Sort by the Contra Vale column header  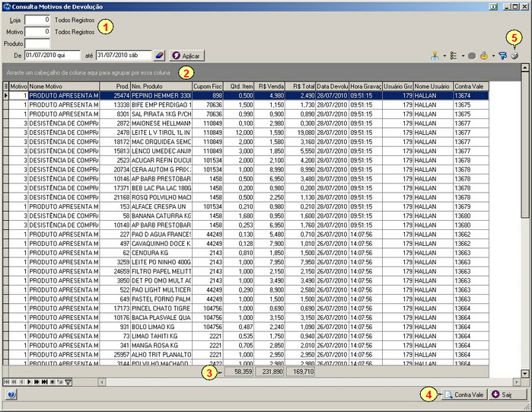coord(471,87)
